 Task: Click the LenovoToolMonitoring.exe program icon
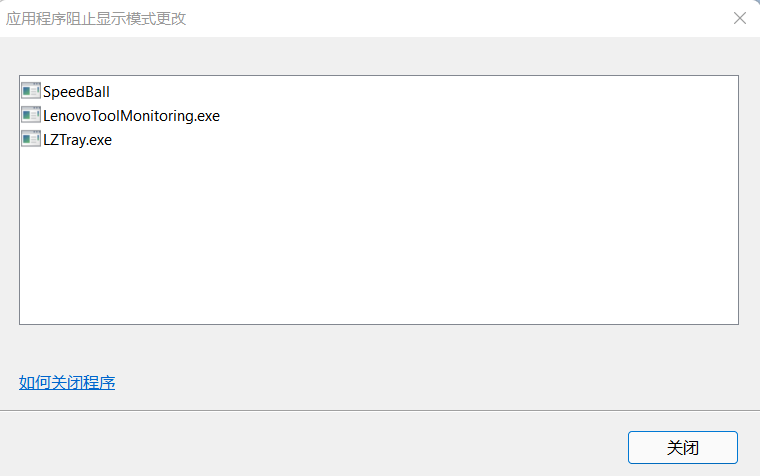click(31, 115)
